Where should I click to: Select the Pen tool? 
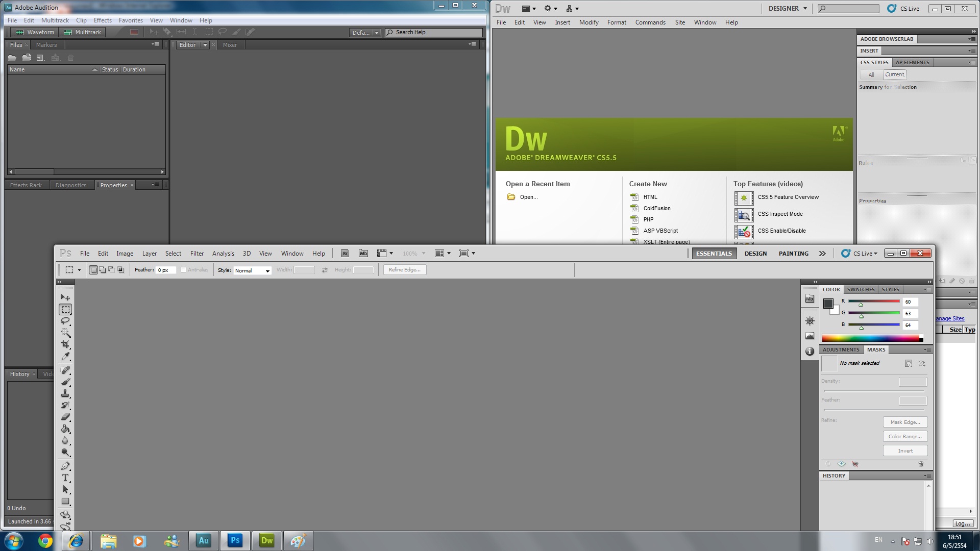[x=65, y=466]
